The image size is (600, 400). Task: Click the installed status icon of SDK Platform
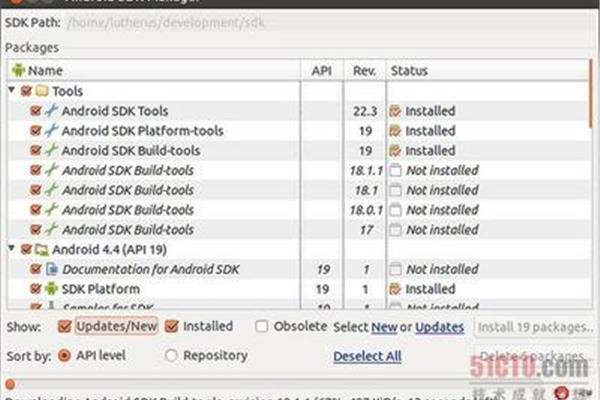(x=395, y=289)
